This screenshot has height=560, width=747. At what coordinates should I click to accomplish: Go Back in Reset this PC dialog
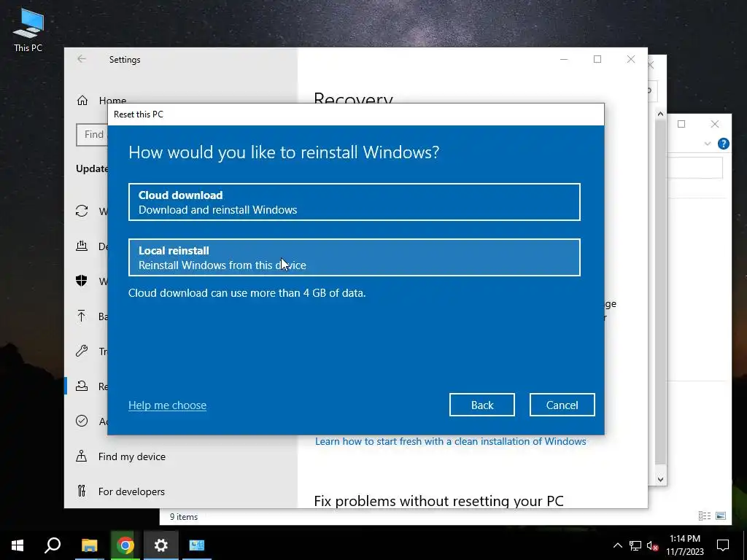481,405
